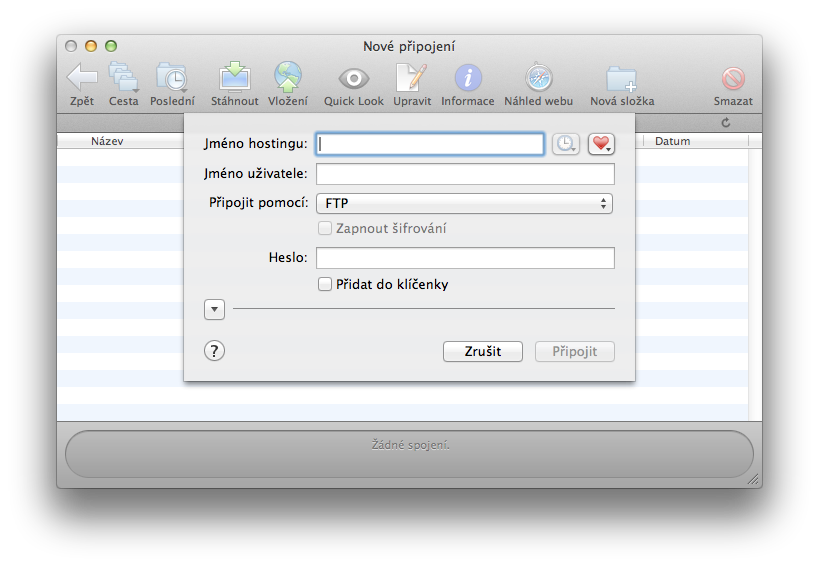This screenshot has height=567, width=819.
Task: Open the Poslední recent connections menu
Action: [172, 78]
